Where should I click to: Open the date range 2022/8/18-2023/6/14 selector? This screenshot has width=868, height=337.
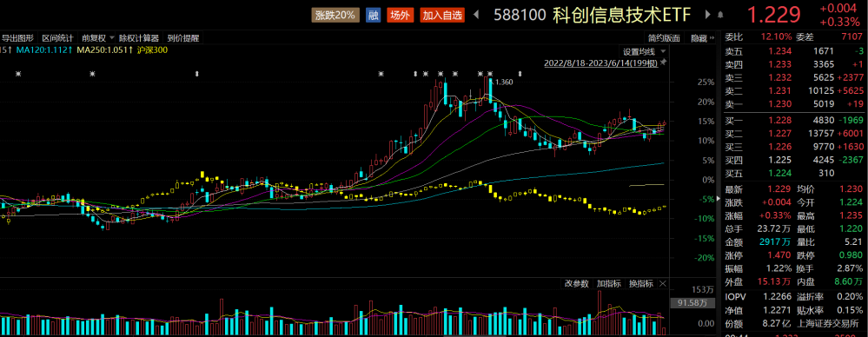click(600, 63)
